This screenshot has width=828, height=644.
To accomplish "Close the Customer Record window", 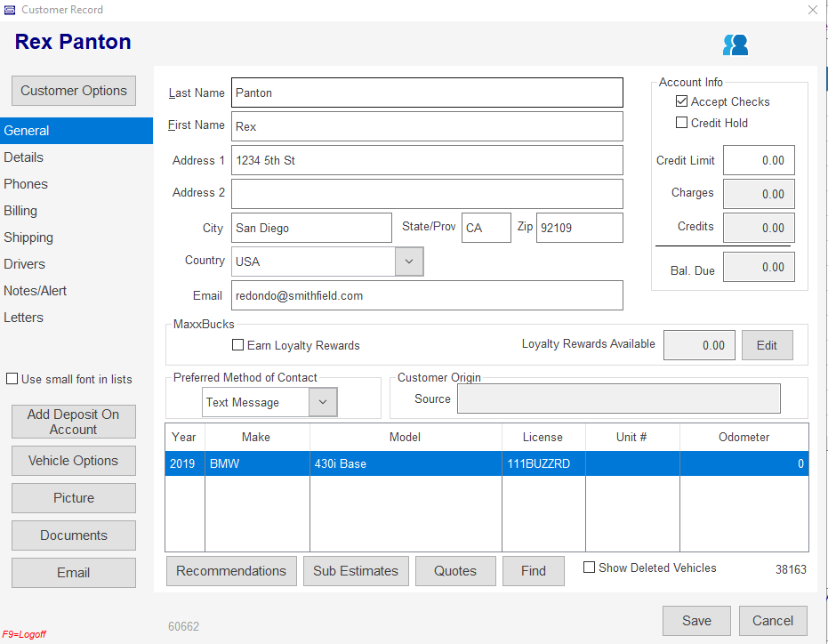I will 813,10.
